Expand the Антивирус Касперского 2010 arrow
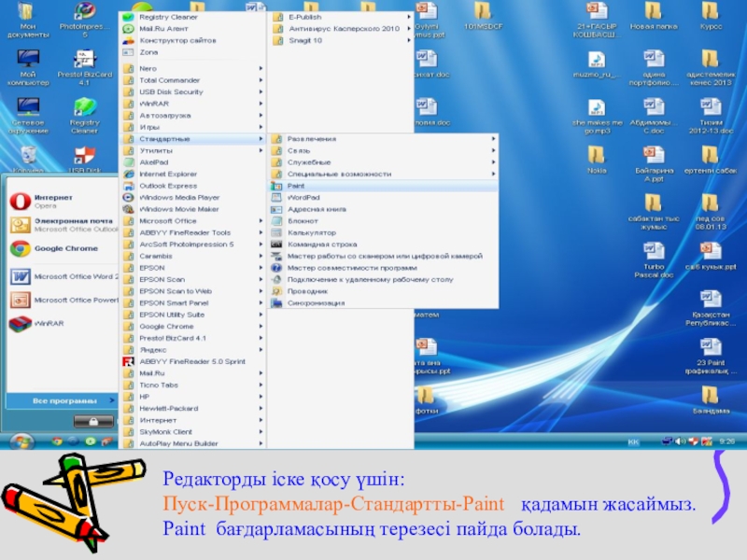 [x=409, y=29]
